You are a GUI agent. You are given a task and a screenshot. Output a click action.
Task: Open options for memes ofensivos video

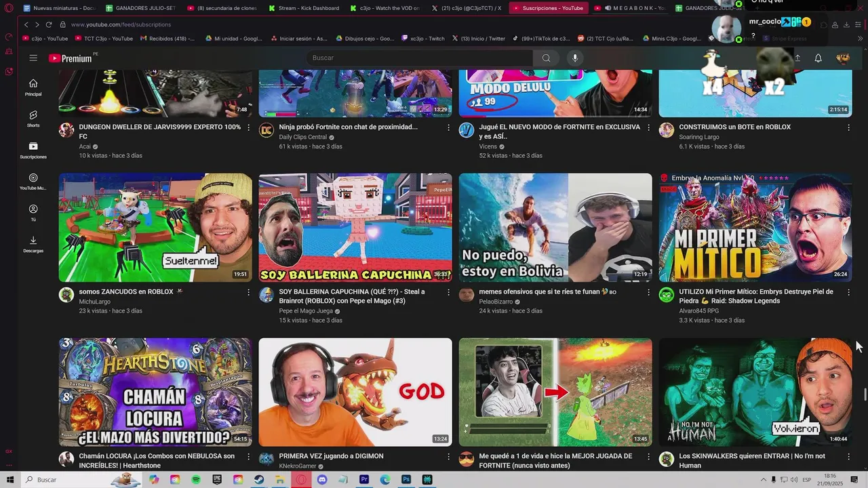pyautogui.click(x=648, y=292)
